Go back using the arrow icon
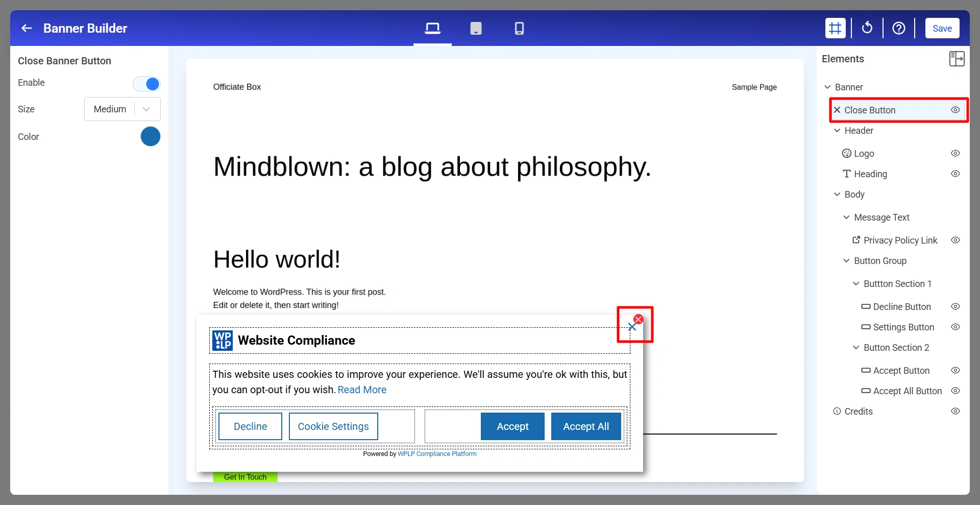 click(27, 28)
